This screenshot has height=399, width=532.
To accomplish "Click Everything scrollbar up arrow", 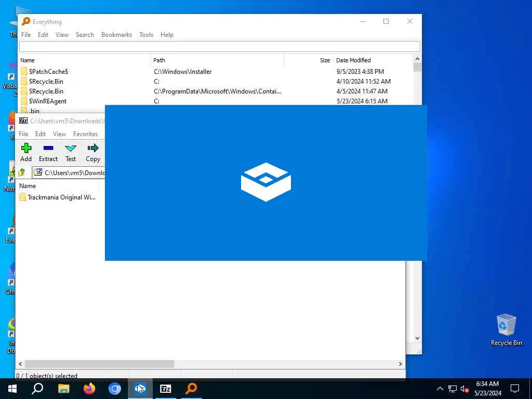I will 417,59.
